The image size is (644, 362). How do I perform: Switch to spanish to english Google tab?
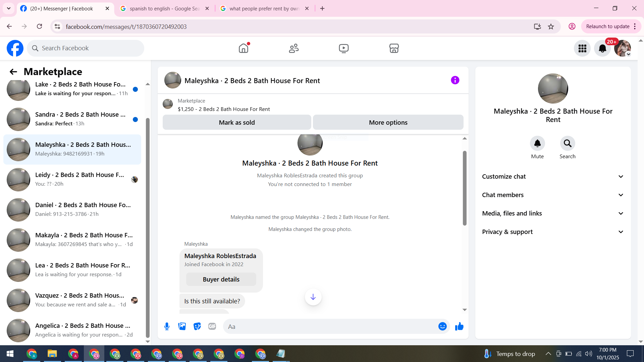pyautogui.click(x=164, y=9)
